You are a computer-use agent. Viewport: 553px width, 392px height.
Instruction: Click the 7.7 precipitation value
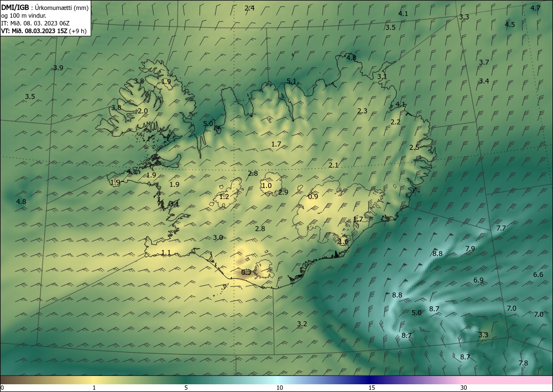pos(501,228)
